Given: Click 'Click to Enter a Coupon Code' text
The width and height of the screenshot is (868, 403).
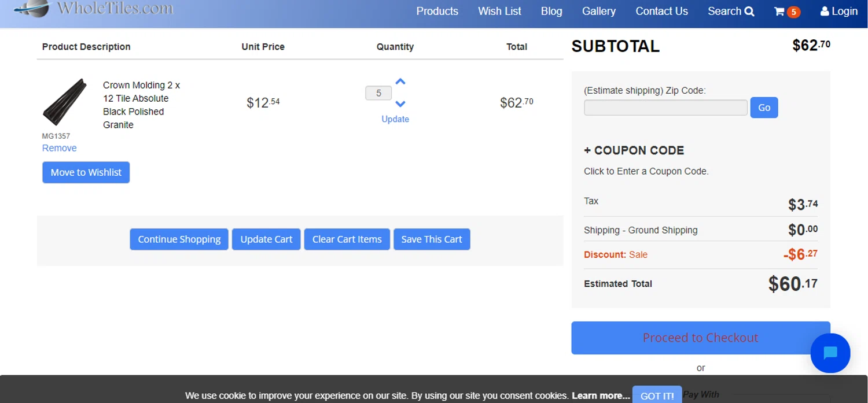Looking at the screenshot, I should [646, 171].
